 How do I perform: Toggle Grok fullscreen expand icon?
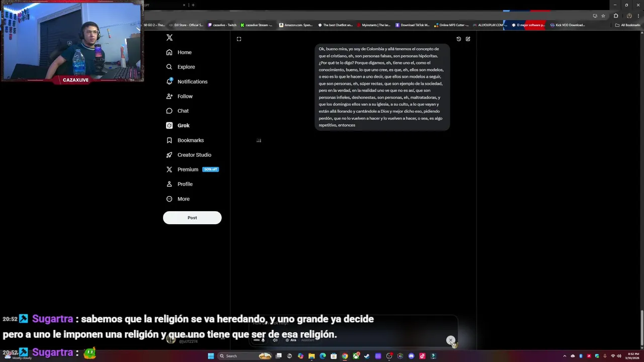pos(239,39)
